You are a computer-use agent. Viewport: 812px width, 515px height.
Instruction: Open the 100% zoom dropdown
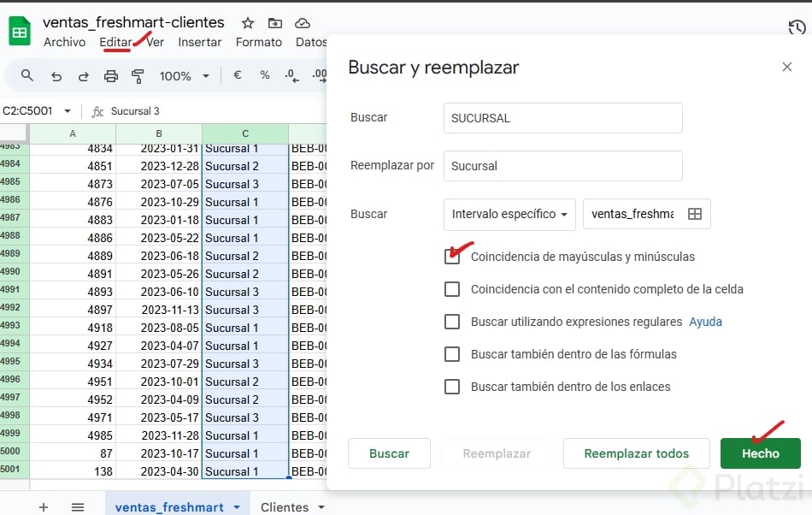coord(185,76)
